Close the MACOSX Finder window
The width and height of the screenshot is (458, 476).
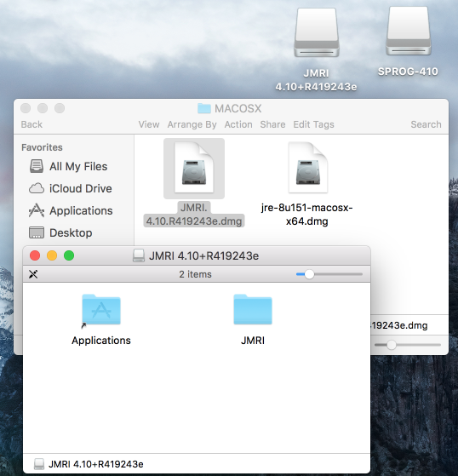26,108
